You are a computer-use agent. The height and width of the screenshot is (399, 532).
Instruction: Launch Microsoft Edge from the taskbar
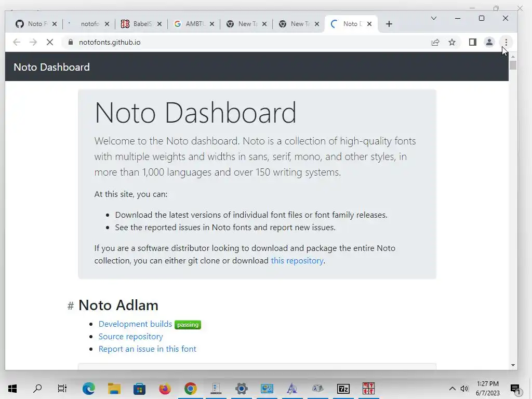tap(88, 389)
